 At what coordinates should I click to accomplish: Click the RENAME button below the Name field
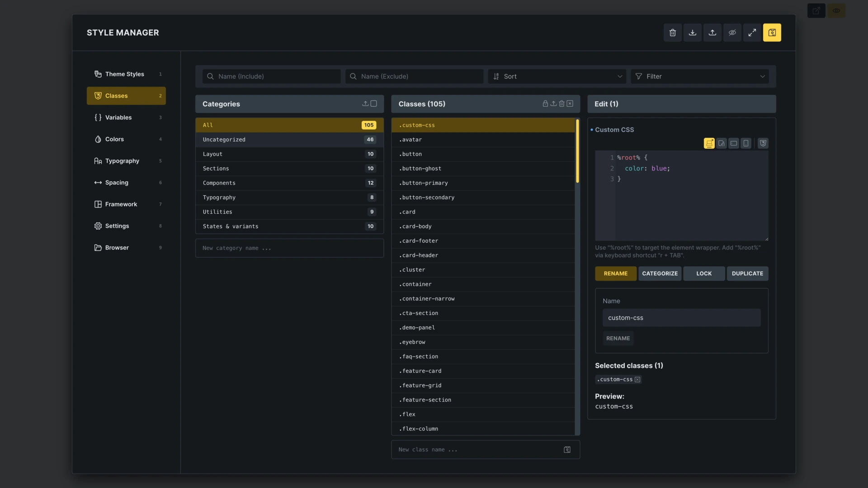[x=618, y=338]
